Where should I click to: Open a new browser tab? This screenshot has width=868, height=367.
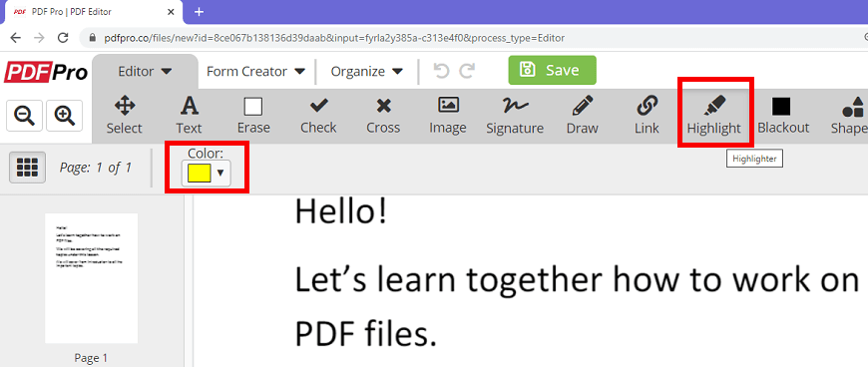(200, 11)
